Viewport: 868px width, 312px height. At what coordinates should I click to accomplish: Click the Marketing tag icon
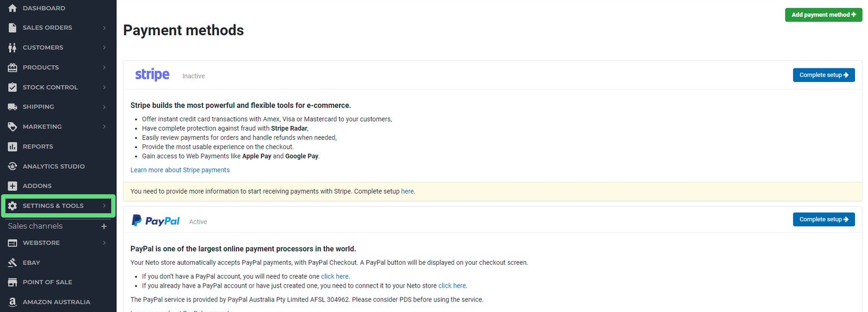coord(12,127)
